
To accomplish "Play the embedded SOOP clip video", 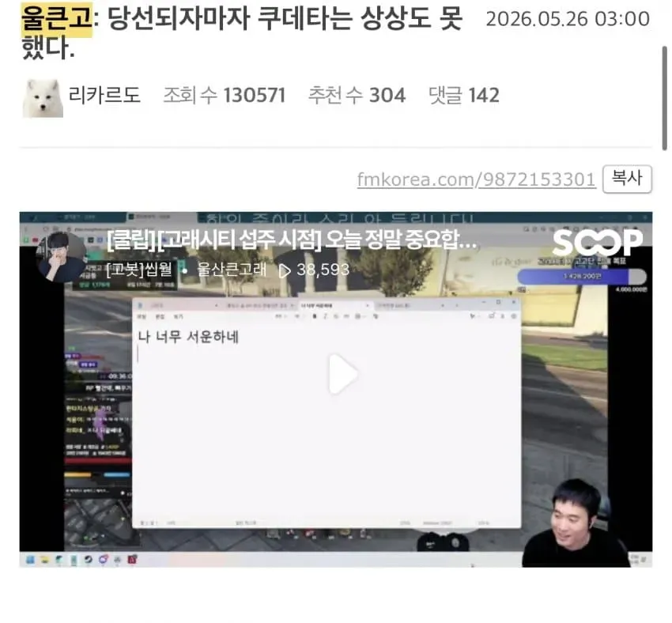I will click(343, 374).
